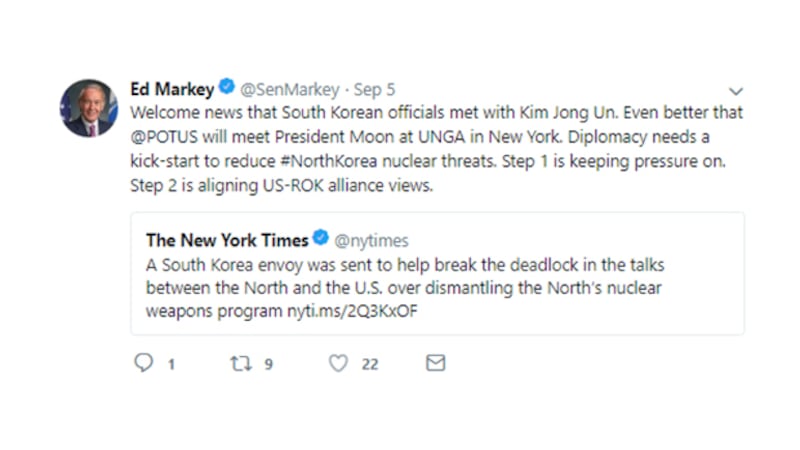Retweet this tweet via the retweet icon
Screen dimensions: 800x450
[241, 363]
